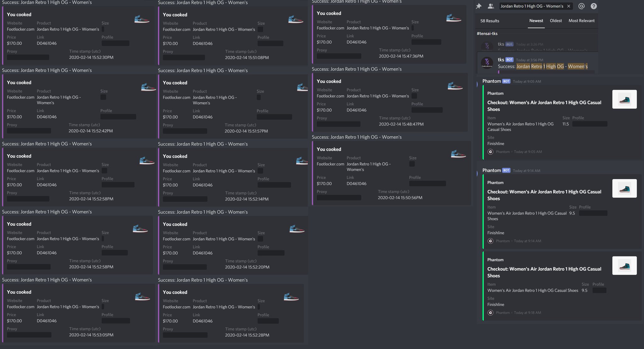Select timestamp "2020-02-14 15:52:42PM"
The height and width of the screenshot is (349, 644).
(x=91, y=131)
